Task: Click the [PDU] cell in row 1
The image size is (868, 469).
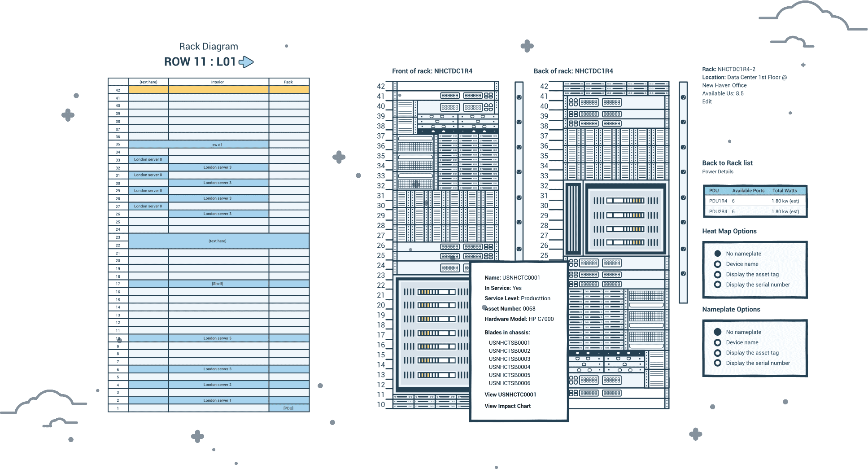Action: 289,408
